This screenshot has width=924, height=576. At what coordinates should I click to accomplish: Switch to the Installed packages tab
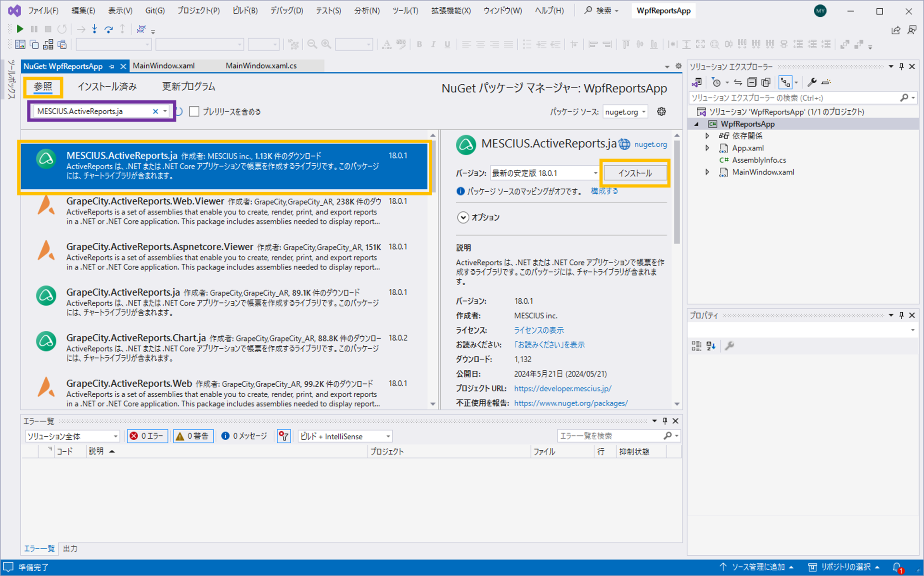(x=107, y=87)
